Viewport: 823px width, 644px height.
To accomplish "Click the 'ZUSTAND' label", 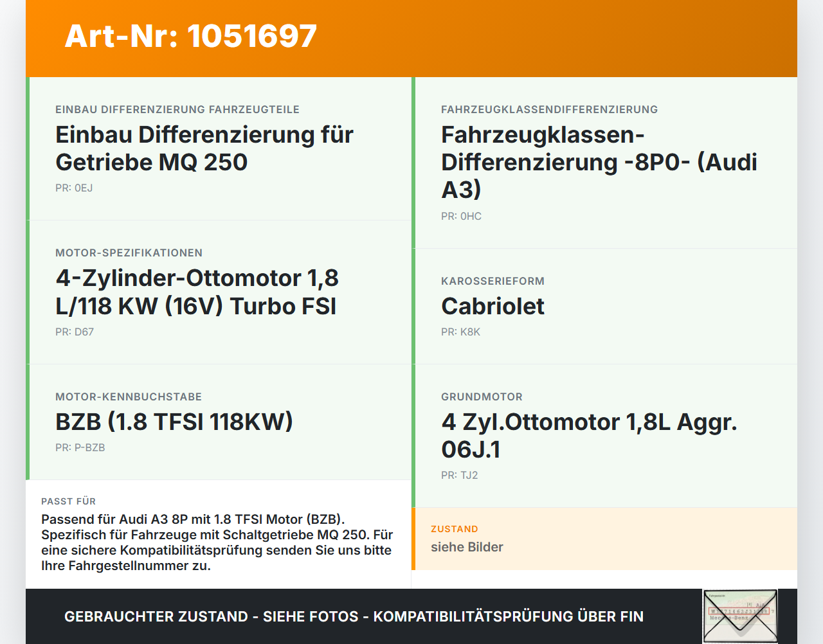I will pyautogui.click(x=454, y=529).
